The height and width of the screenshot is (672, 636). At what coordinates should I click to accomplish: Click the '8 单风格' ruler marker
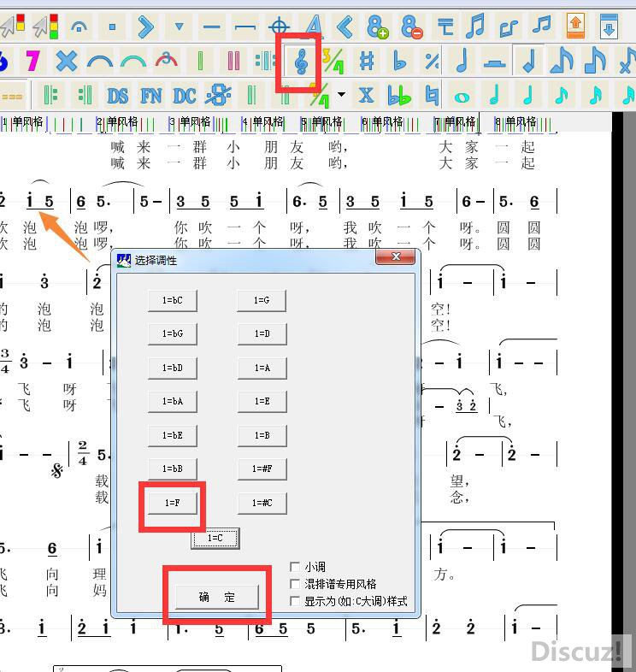(516, 121)
